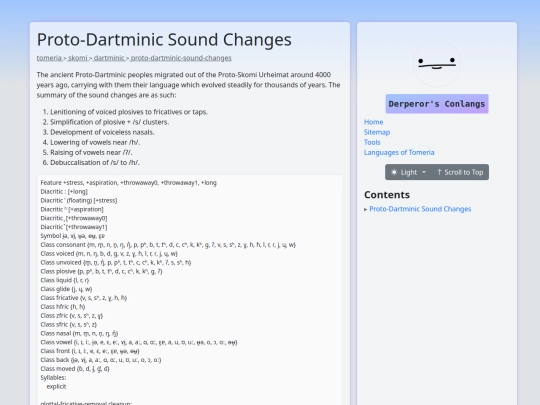Click the 'Class nasal' code line
Screen dimensions: 540x405
click(79, 333)
